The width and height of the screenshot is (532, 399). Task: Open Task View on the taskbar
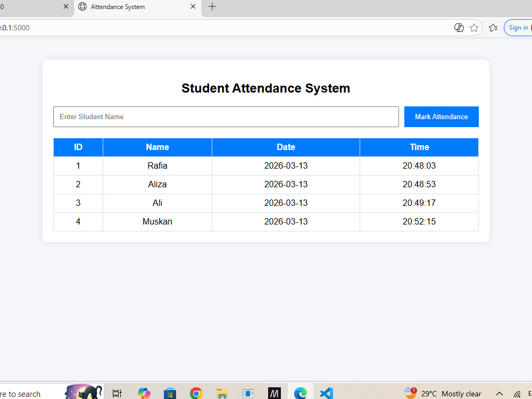coord(117,393)
